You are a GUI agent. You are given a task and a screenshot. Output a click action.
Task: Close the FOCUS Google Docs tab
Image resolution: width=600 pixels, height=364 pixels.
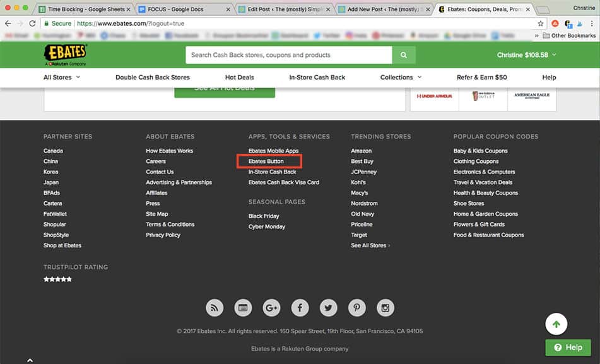point(228,9)
